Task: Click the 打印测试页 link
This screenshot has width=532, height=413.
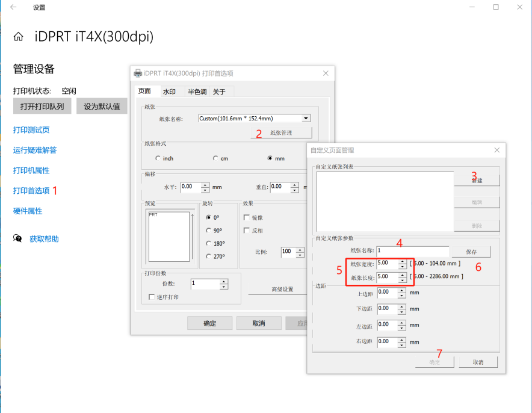Action: click(31, 130)
